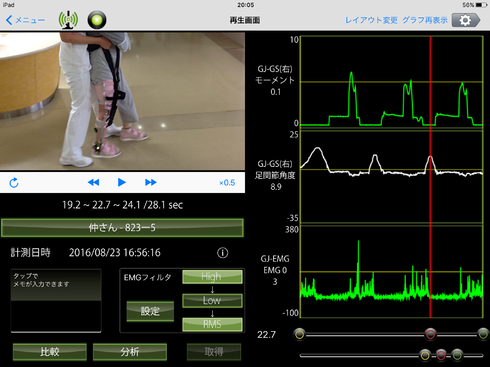The image size is (490, 367).
Task: Click the 分析 analysis button
Action: click(x=130, y=352)
